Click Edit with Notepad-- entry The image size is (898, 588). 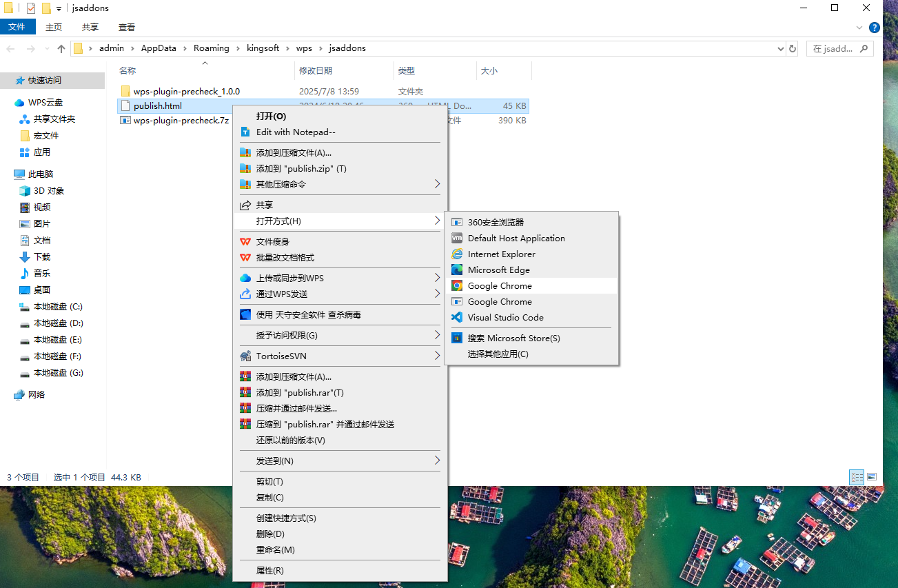point(296,132)
